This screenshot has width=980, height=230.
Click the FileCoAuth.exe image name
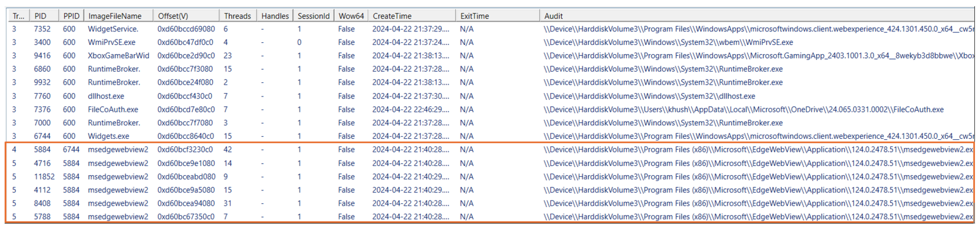tap(113, 110)
